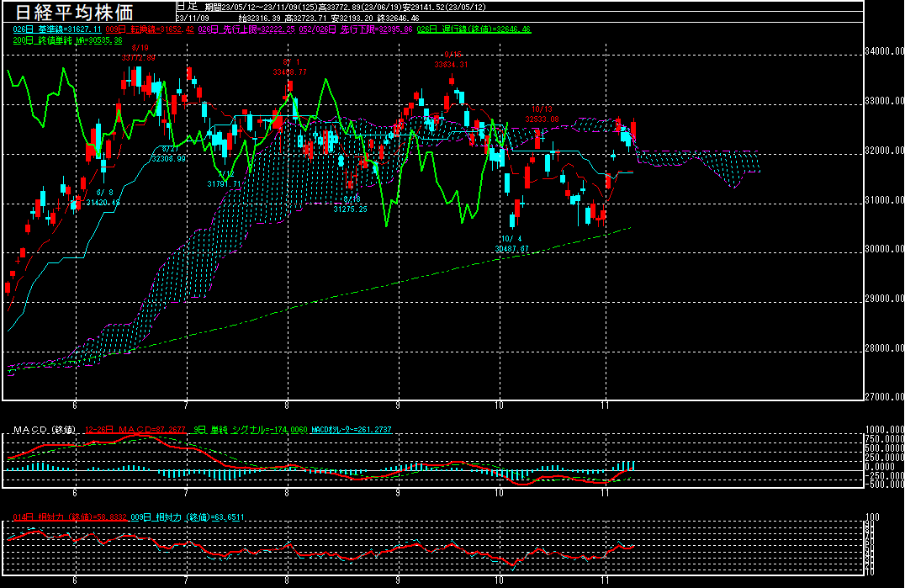
Task: Click the 10/13 high annotation 32533.08
Action: point(542,114)
